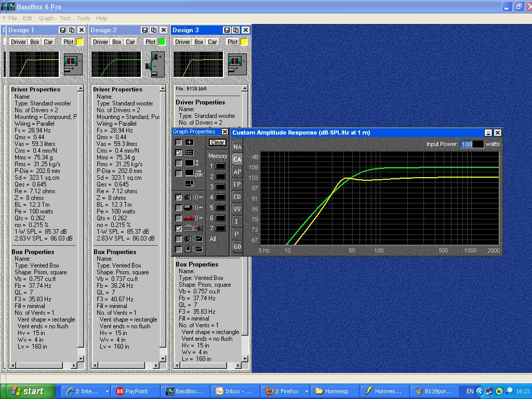Click the green plot color swatch in Design 2
This screenshot has width=532, height=399.
pos(162,42)
